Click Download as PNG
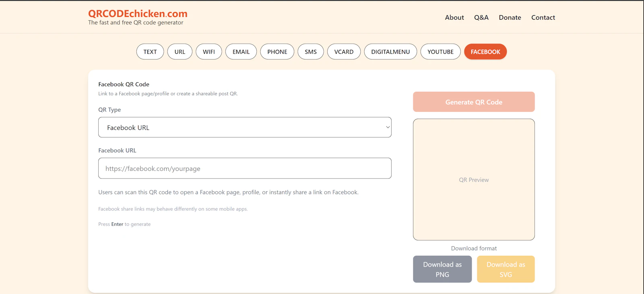Screen dimensions: 644x294 coord(442,269)
